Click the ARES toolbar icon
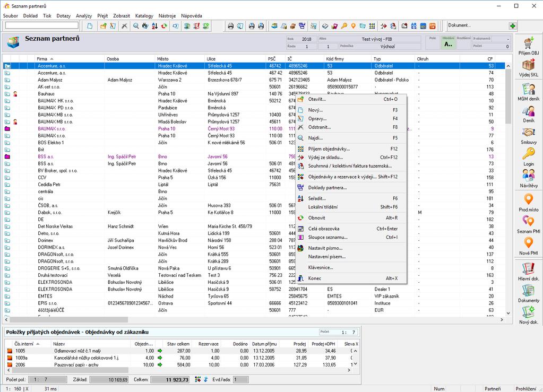Image resolution: width=543 pixels, height=392 pixels. 414,26
